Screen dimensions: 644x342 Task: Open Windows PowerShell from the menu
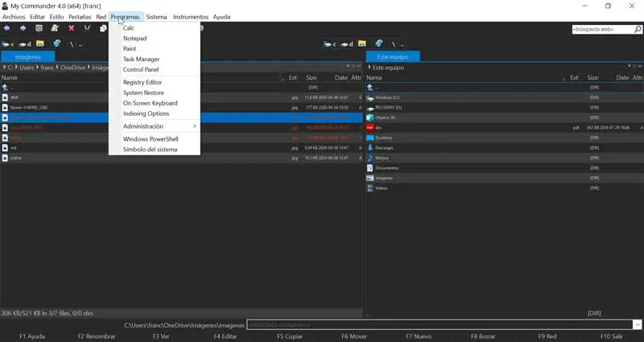click(155, 138)
